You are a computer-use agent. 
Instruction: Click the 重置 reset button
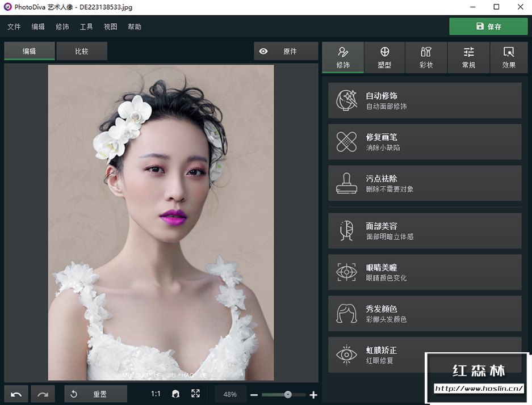click(x=96, y=394)
